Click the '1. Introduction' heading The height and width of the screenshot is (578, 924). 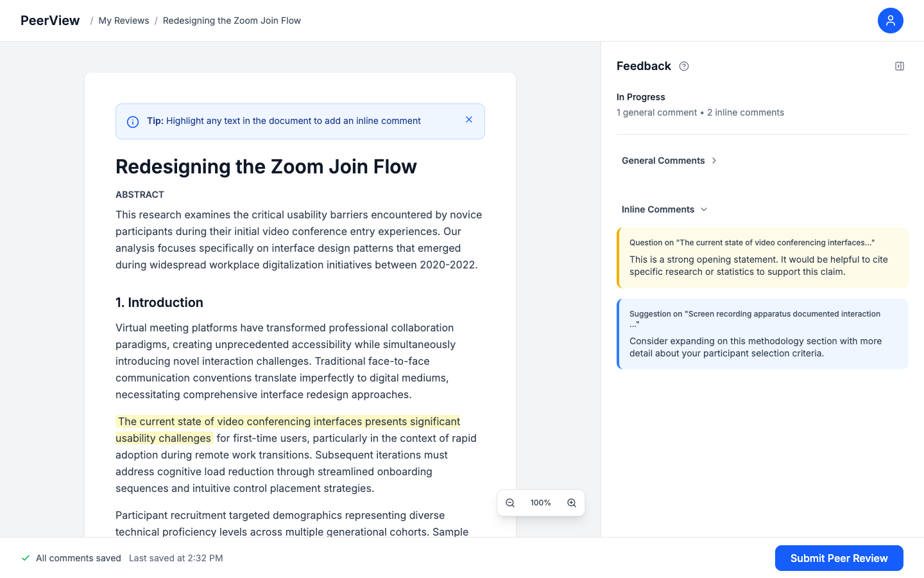159,302
